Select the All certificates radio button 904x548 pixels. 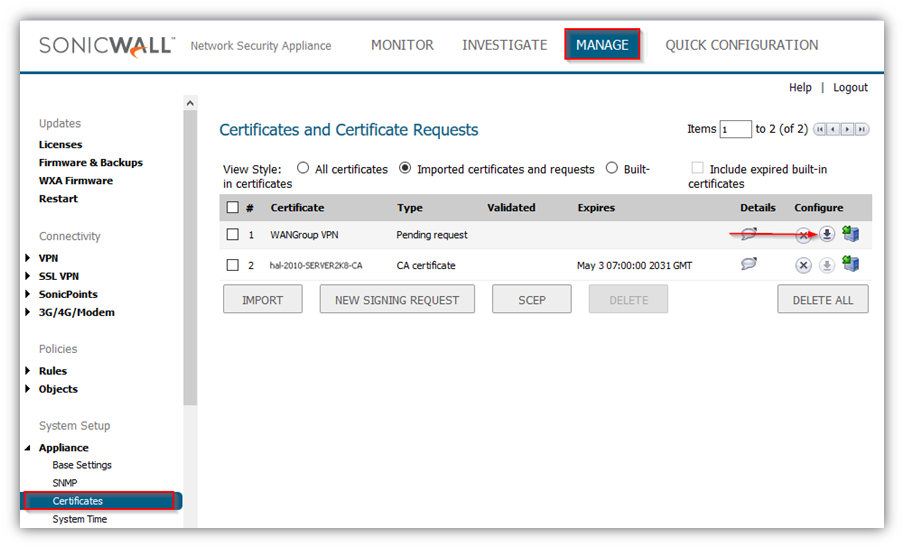pos(303,169)
